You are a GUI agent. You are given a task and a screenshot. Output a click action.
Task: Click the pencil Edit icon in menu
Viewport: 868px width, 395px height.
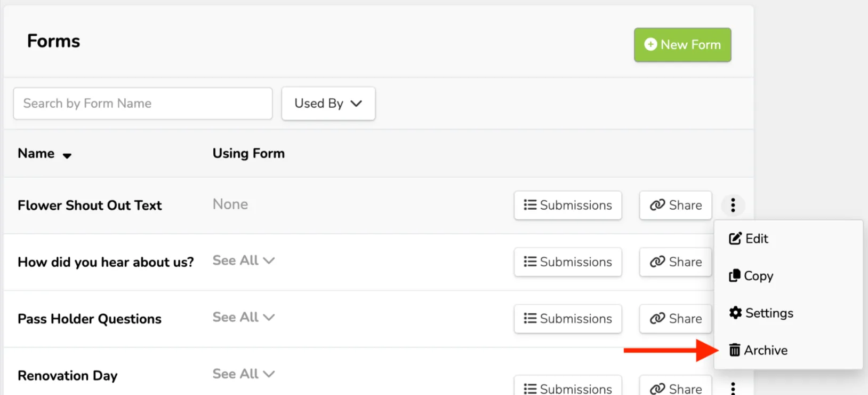click(735, 239)
